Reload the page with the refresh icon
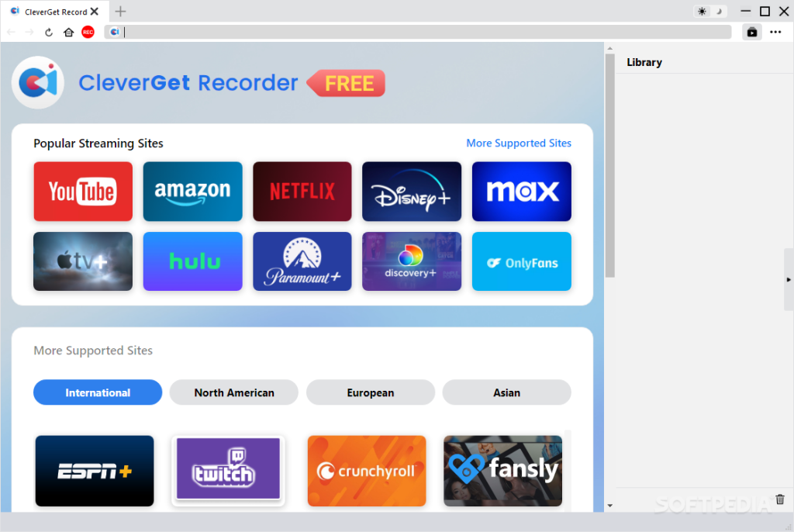Viewport: 794px width, 532px height. point(49,32)
